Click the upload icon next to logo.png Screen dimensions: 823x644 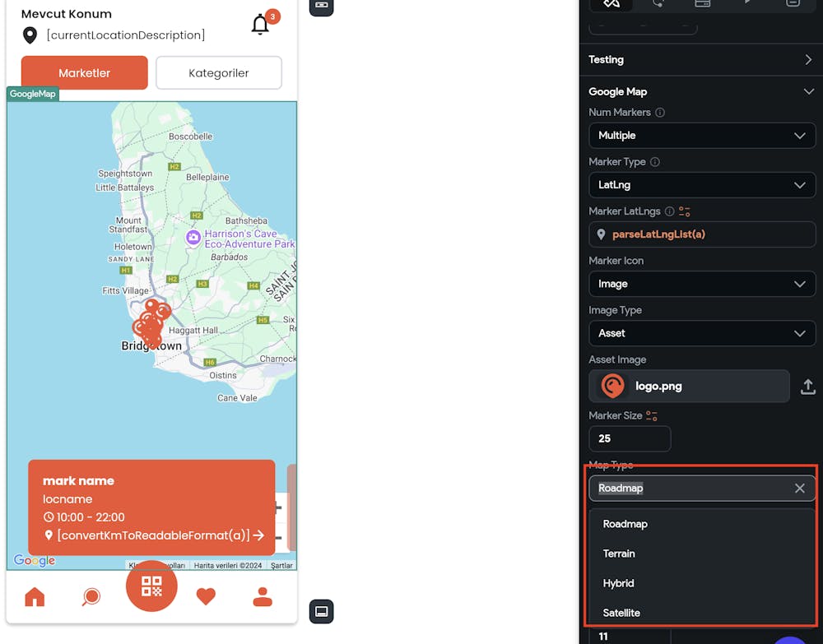click(808, 387)
